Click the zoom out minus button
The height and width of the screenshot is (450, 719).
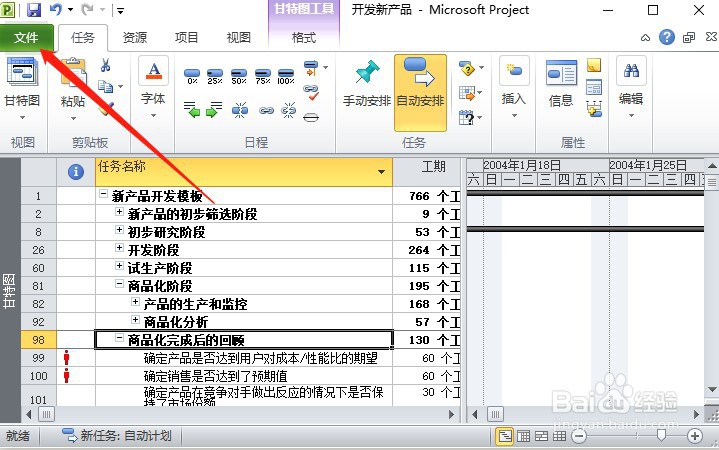click(579, 436)
